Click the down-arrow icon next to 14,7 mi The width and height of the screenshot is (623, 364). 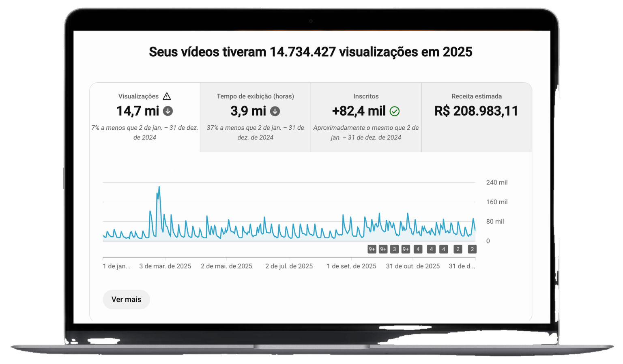(168, 111)
